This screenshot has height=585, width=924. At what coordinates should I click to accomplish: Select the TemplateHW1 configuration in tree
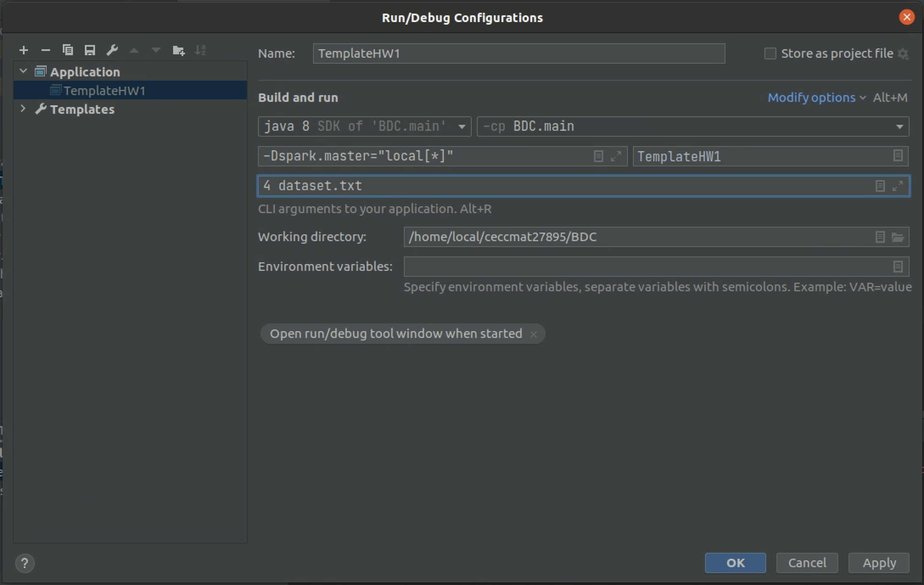pos(104,90)
